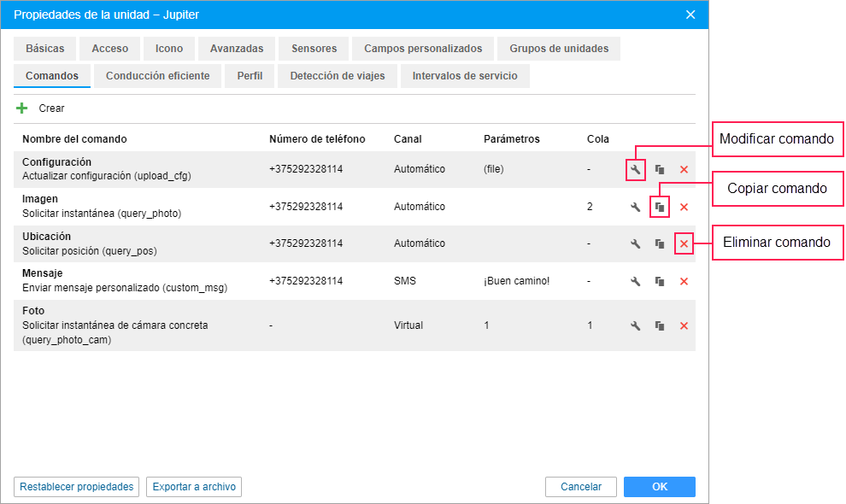This screenshot has height=504, width=846.
Task: Click queue value 2 in Imagen row
Action: click(590, 207)
